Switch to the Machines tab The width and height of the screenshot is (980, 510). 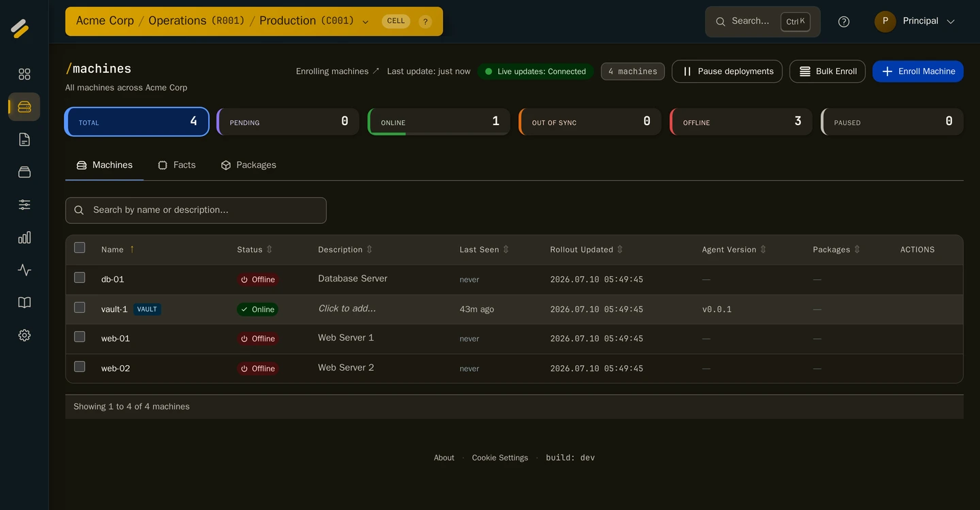pyautogui.click(x=104, y=165)
